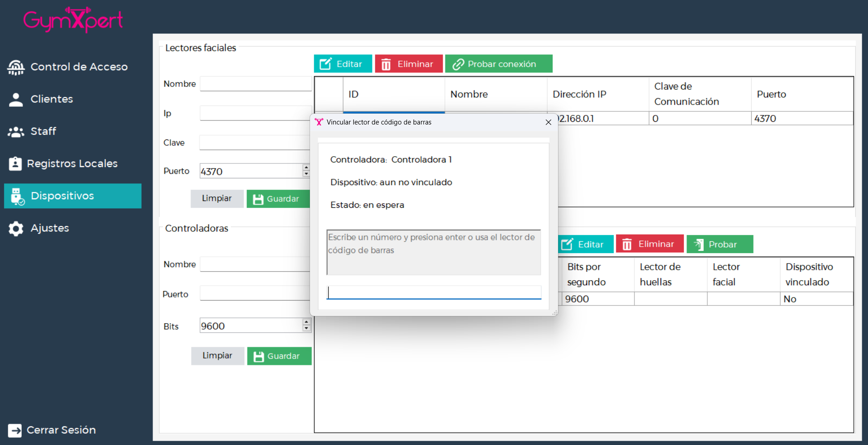Screen dimensions: 868x445
Task: Increase the Puerto value with up arrow
Action: [306, 167]
